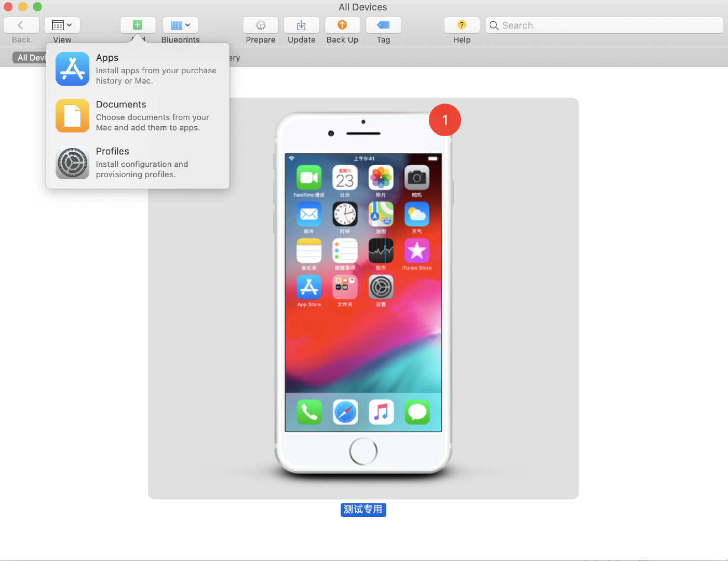Open the View dropdown in toolbar
728x561 pixels.
62,25
